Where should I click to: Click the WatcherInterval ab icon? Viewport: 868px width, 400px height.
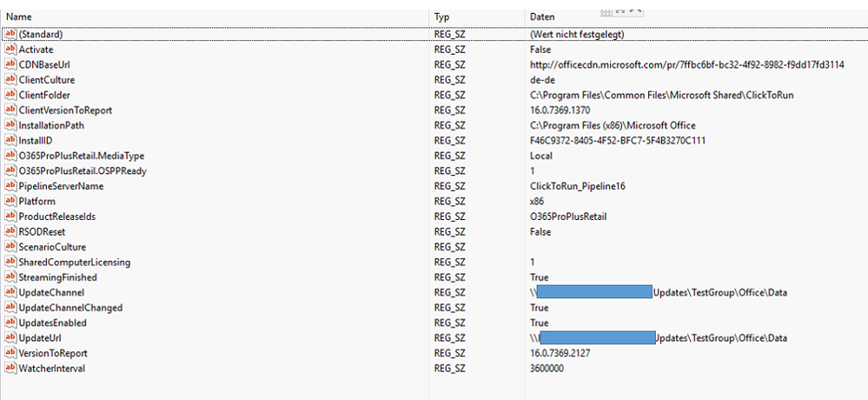tap(10, 368)
